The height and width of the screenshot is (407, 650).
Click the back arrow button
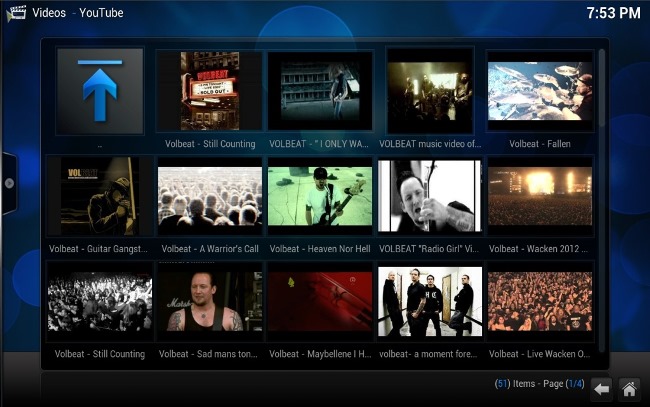tap(601, 389)
